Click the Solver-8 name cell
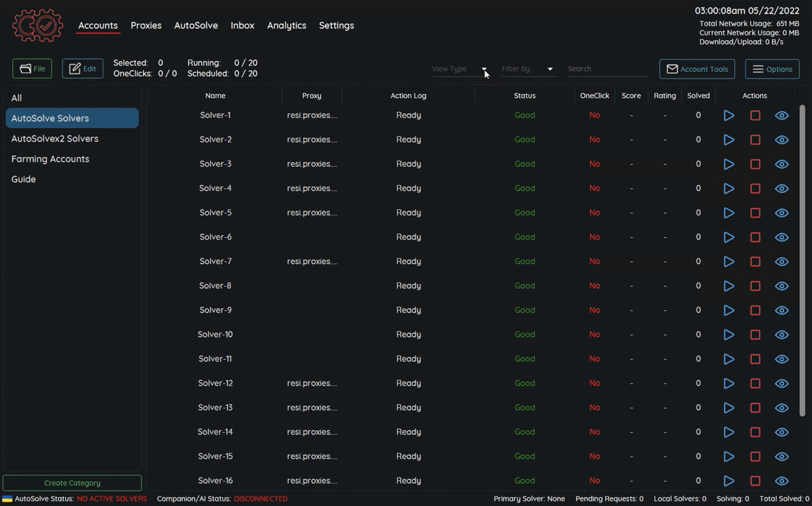 tap(216, 286)
